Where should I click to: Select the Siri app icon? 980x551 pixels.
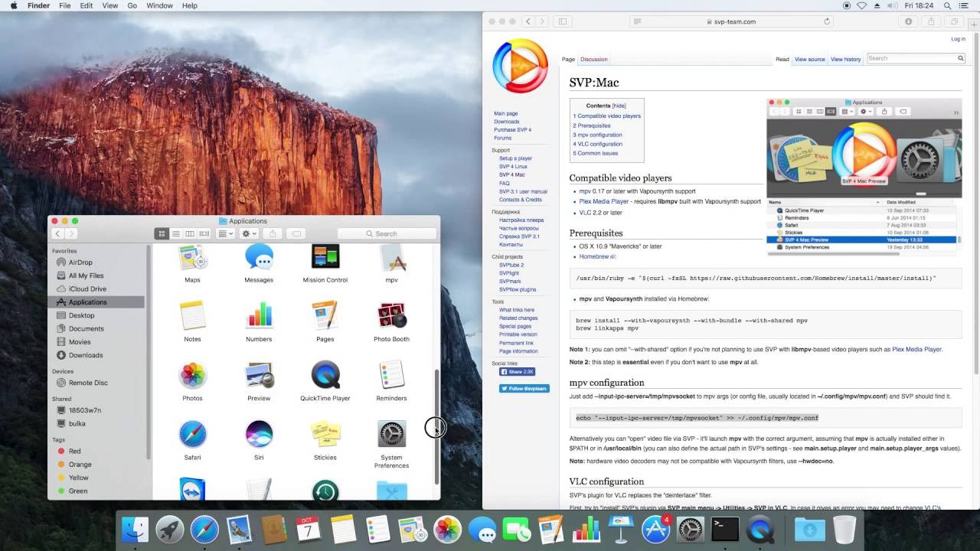(x=259, y=434)
